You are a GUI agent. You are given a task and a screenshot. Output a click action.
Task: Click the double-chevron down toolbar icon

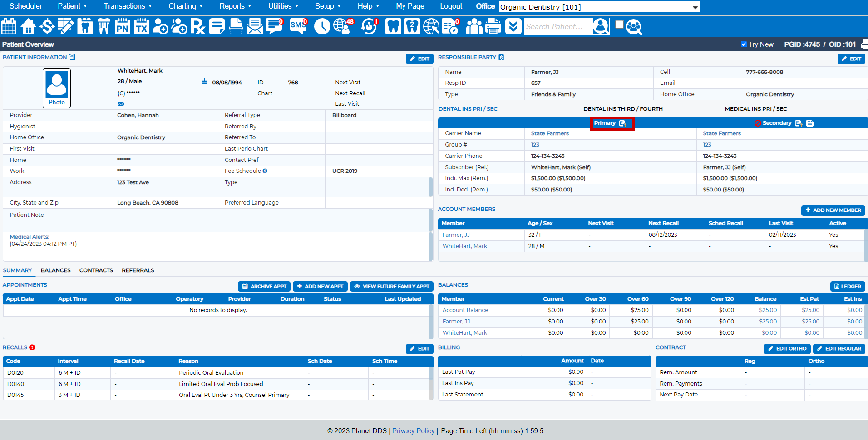coord(513,26)
